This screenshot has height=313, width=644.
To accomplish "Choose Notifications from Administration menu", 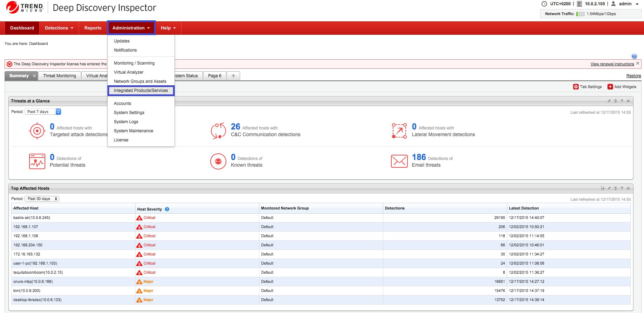I will pos(125,50).
